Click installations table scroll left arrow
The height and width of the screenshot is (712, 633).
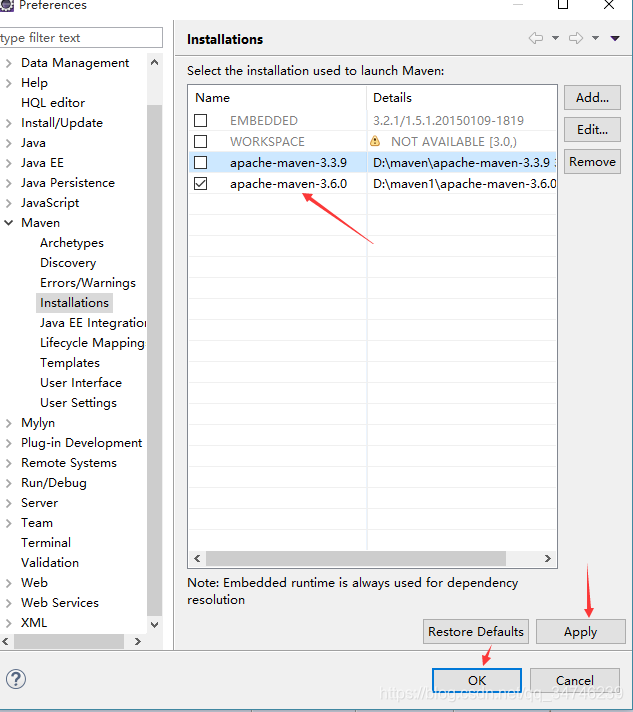pyautogui.click(x=198, y=558)
